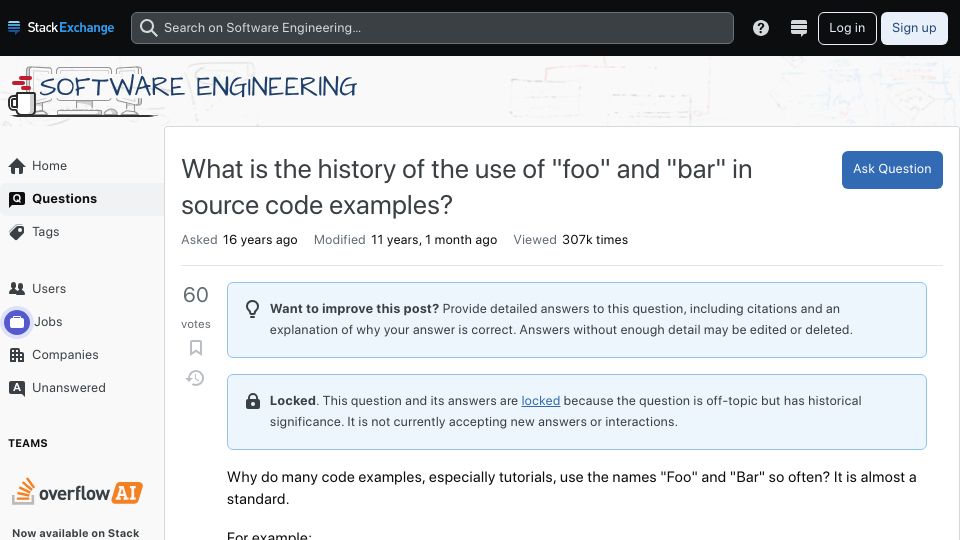Bookmark the question with bookmark icon
The image size is (960, 540).
tap(196, 348)
